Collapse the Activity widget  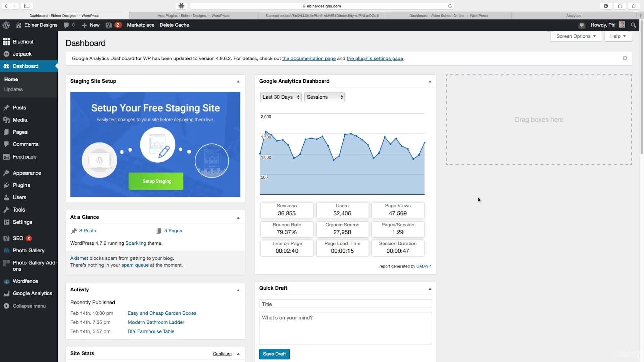click(238, 290)
